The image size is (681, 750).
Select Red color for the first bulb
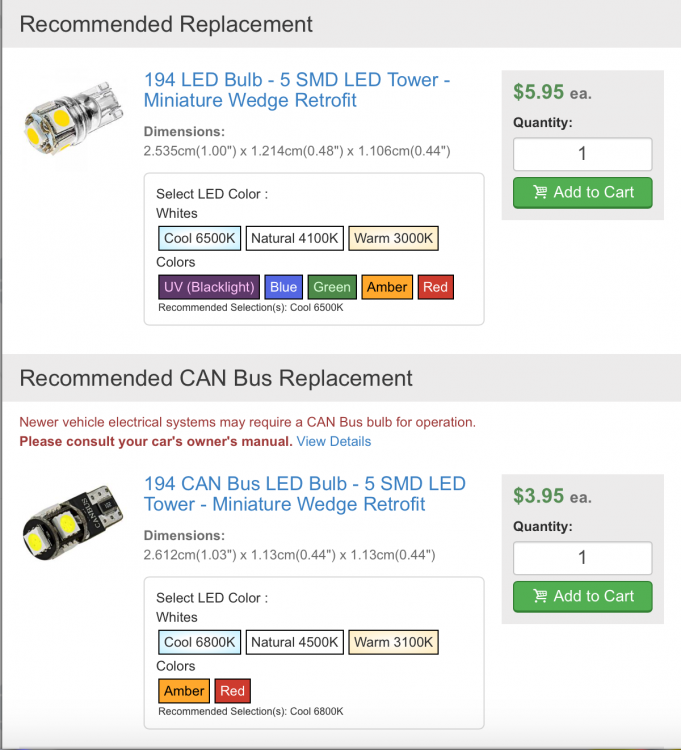tap(435, 287)
